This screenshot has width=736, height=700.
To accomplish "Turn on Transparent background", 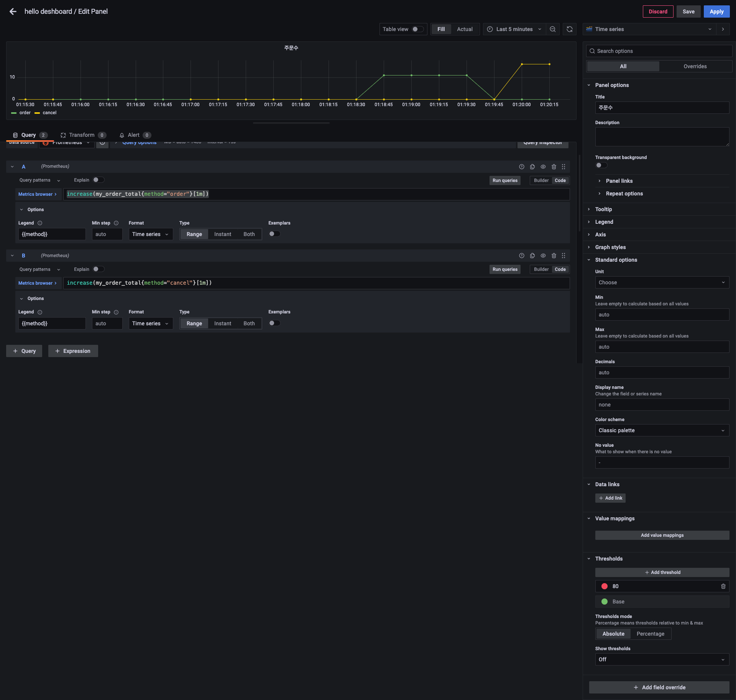I will coord(601,165).
